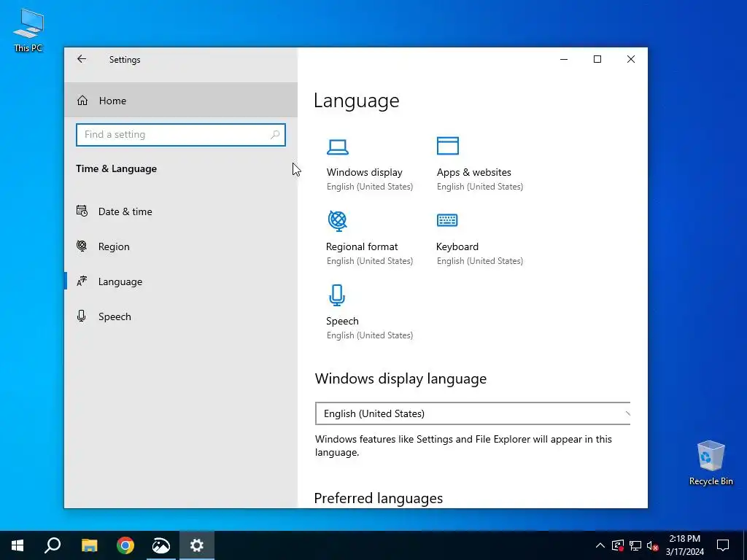Click the Time & Language section heading
Viewport: 747px width, 560px height.
pos(116,168)
